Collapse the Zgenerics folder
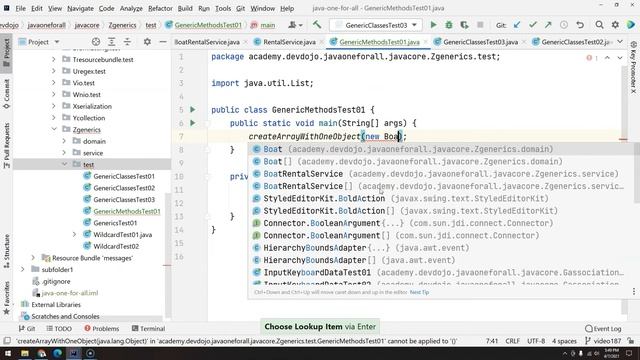 pos(54,129)
